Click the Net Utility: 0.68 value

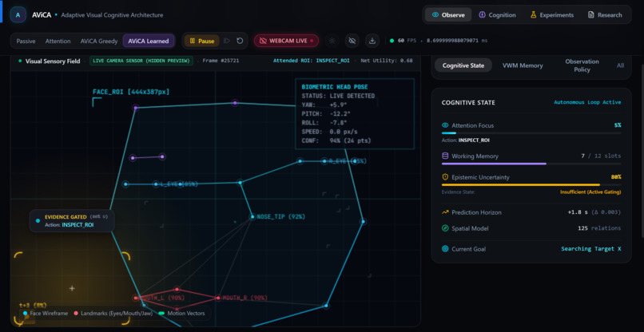(x=387, y=61)
